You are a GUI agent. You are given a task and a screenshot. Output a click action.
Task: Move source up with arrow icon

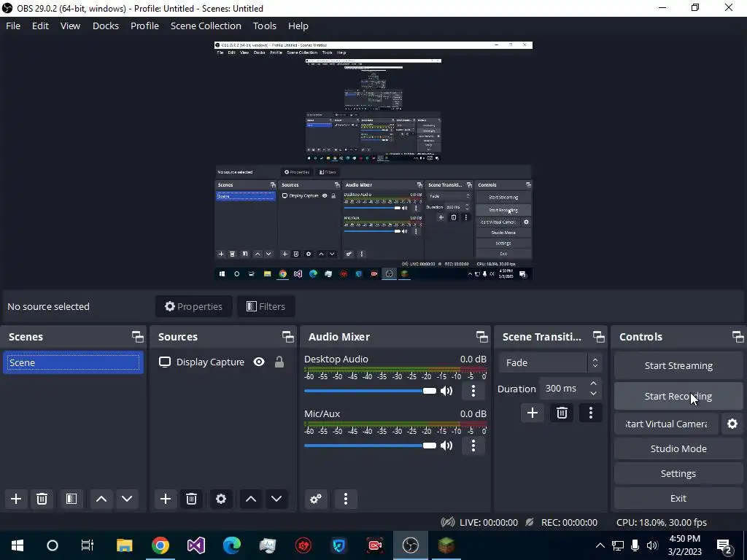point(251,499)
